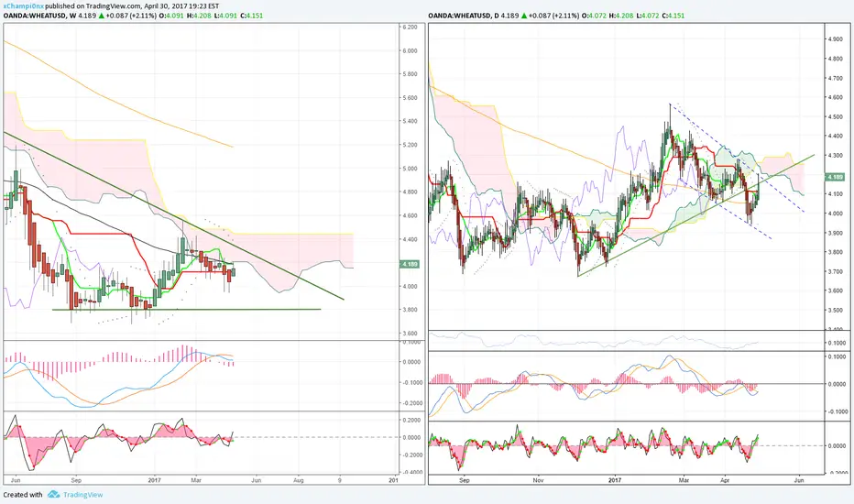This screenshot has height=504, width=854.
Task: Click the Sep label on the weekly time axis
Action: tap(76, 480)
